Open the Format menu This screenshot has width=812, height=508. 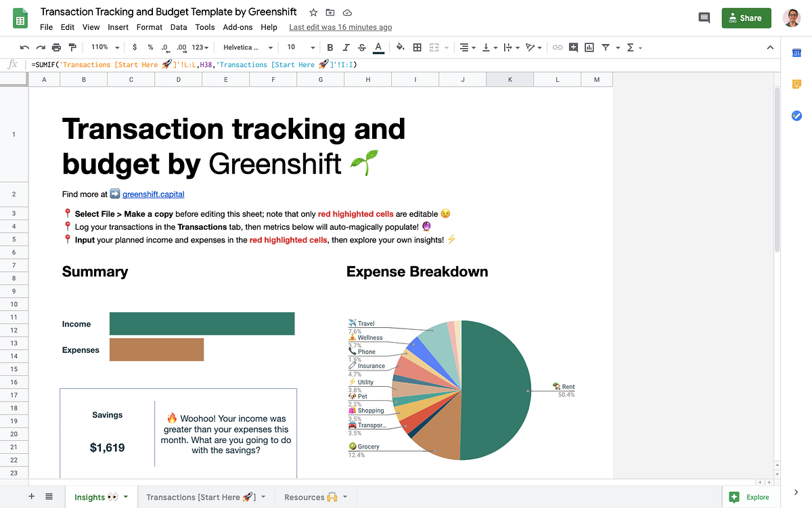(x=149, y=27)
